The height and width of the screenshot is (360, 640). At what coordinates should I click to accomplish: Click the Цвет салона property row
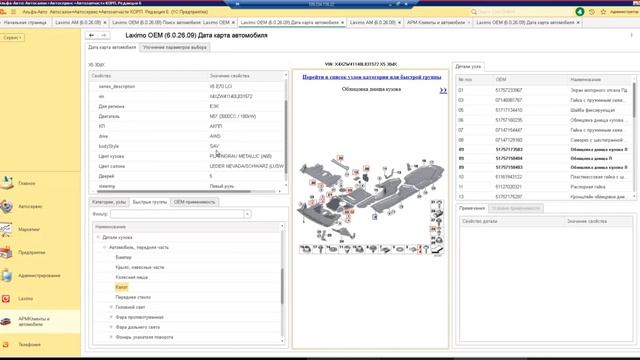(x=187, y=166)
